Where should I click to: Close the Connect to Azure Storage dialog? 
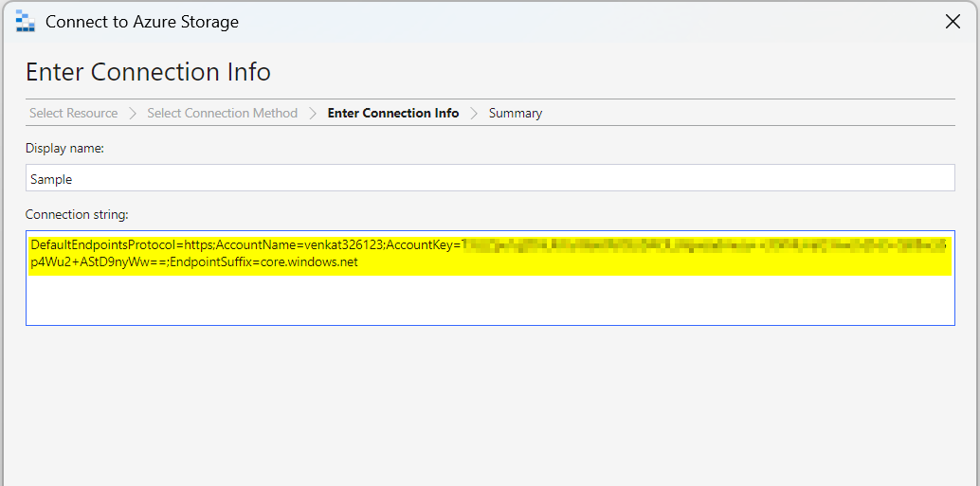pos(953,22)
